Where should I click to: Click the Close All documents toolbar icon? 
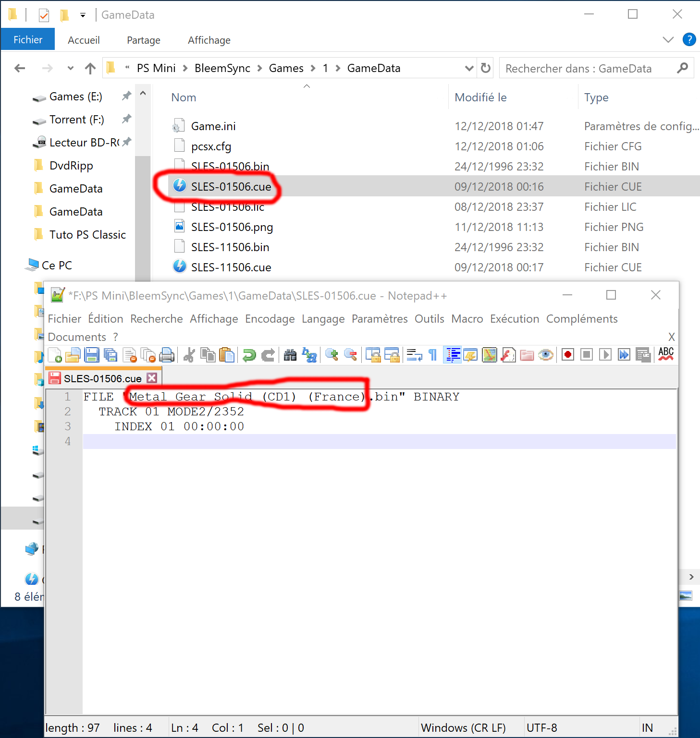click(x=148, y=355)
